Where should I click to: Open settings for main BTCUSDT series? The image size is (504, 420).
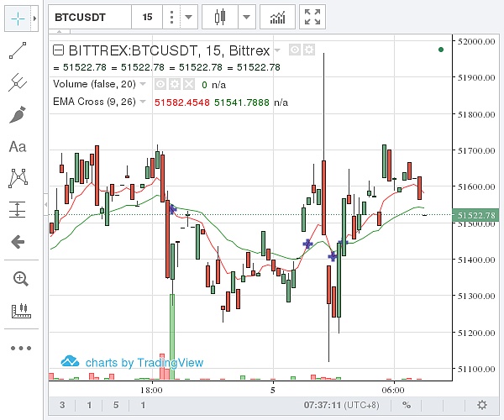click(x=309, y=50)
